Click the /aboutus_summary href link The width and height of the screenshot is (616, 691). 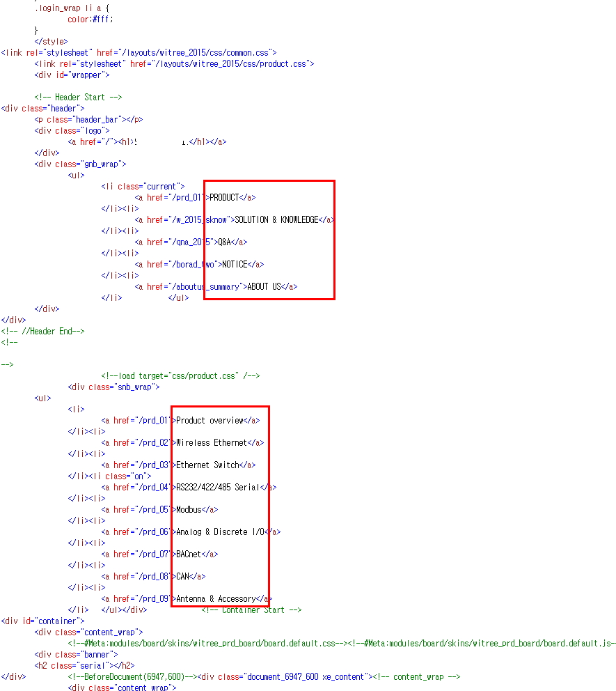(x=207, y=286)
